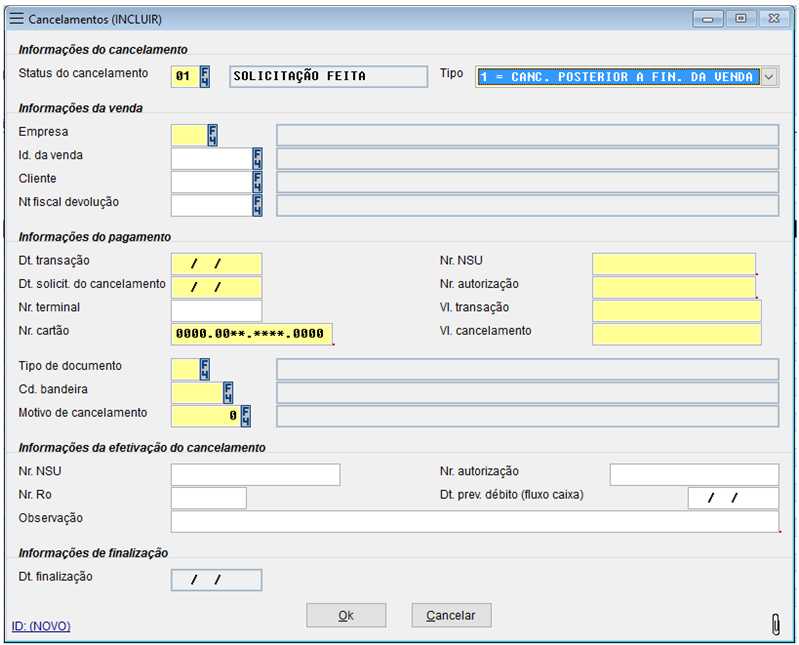Focus the Nr. cartão input field
The height and width of the screenshot is (645, 799).
[251, 334]
